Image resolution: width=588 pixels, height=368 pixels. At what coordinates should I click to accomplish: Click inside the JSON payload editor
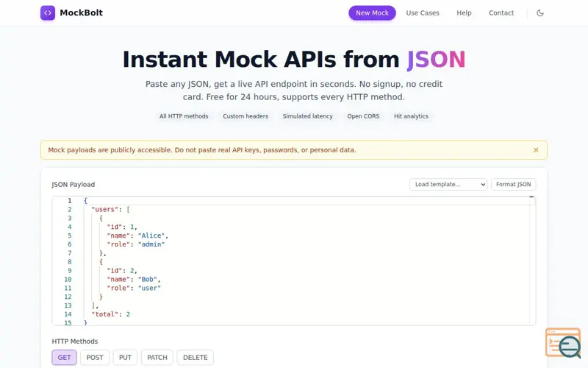(x=294, y=261)
